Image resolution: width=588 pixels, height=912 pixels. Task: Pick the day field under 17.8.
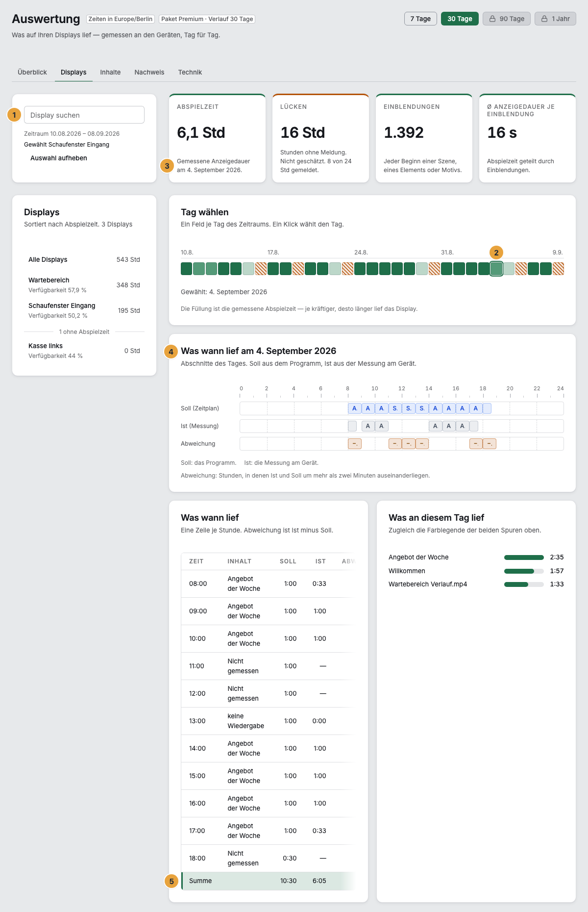click(273, 269)
